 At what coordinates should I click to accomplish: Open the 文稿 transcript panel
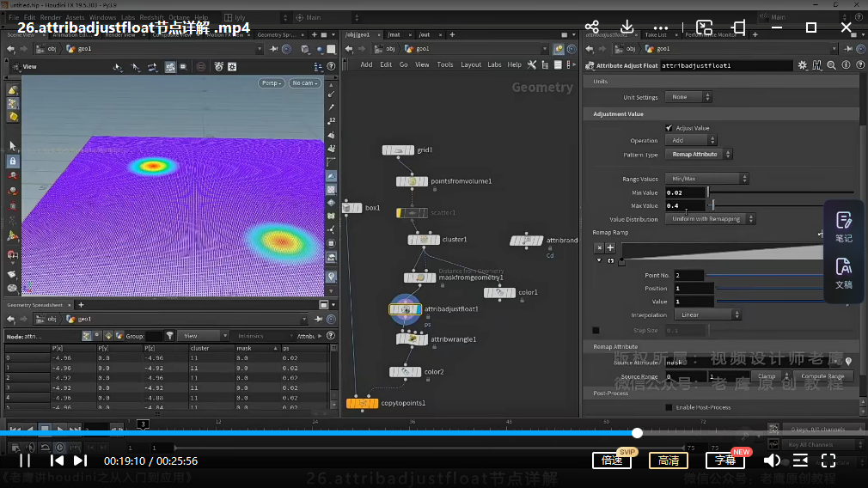[844, 273]
